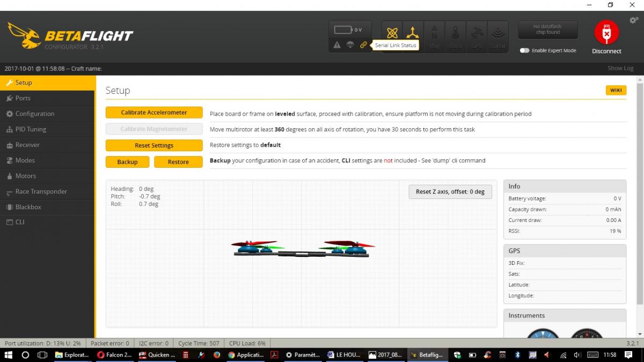Open the WIKI link for Setup

pyautogui.click(x=616, y=90)
